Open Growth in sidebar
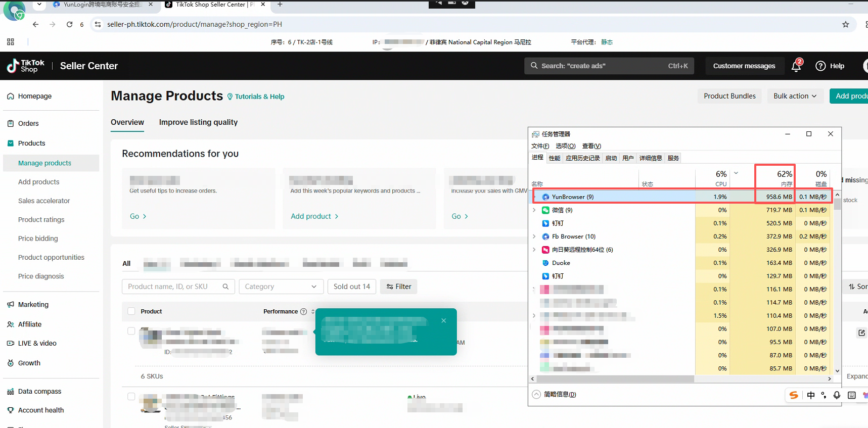Screen dimensions: 868x428 pyautogui.click(x=29, y=363)
